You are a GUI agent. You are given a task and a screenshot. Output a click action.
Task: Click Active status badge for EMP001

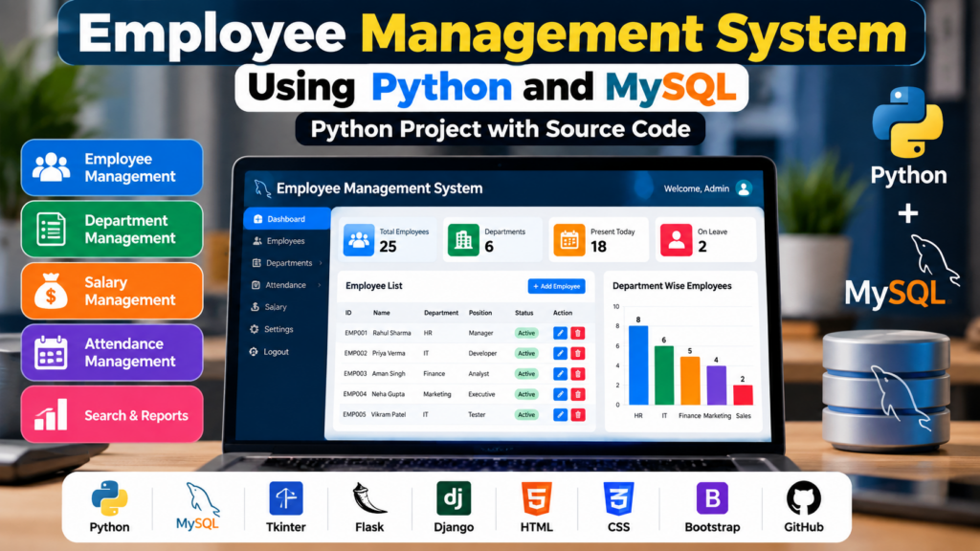point(526,333)
